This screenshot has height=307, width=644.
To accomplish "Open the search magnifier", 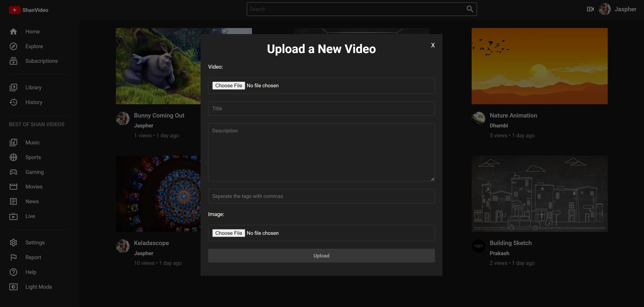I will pos(470,9).
